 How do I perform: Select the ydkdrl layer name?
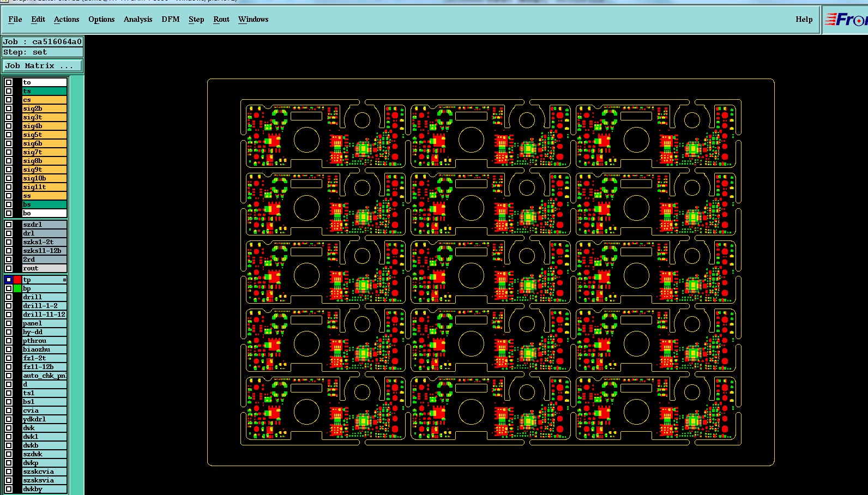[44, 419]
